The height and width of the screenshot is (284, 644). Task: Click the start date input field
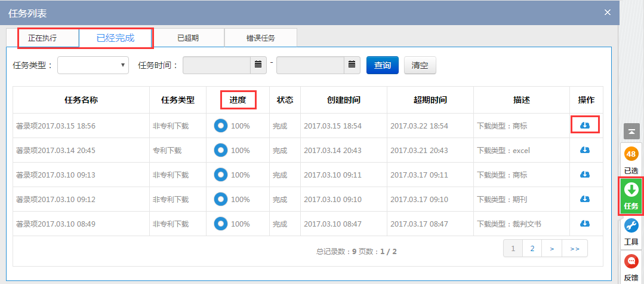point(216,65)
